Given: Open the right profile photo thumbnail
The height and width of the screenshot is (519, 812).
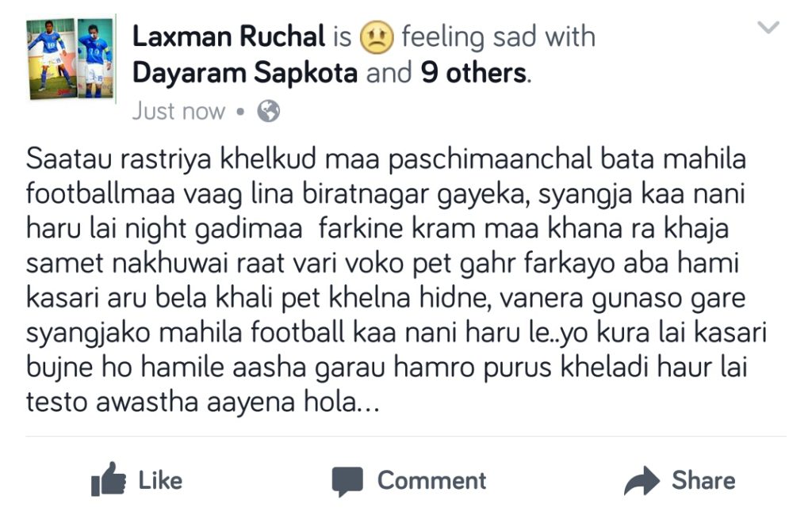Looking at the screenshot, I should click(95, 58).
